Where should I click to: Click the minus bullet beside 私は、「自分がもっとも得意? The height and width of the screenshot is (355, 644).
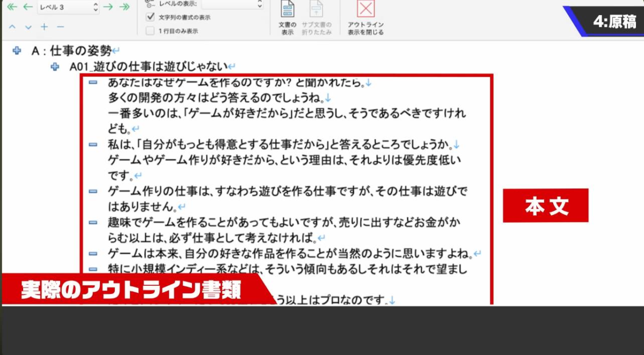pos(93,144)
